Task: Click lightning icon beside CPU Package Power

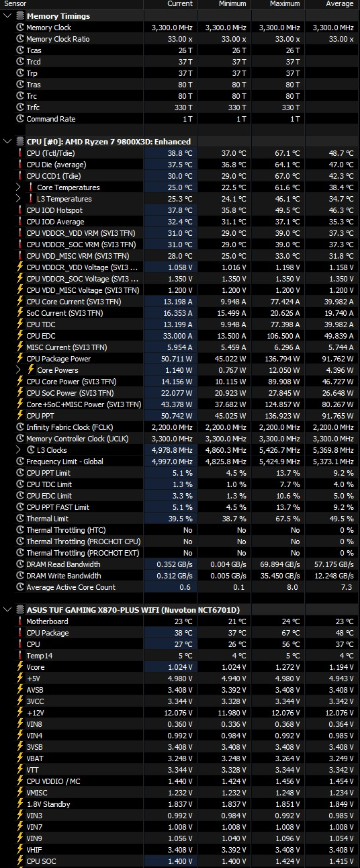Action: (20, 359)
